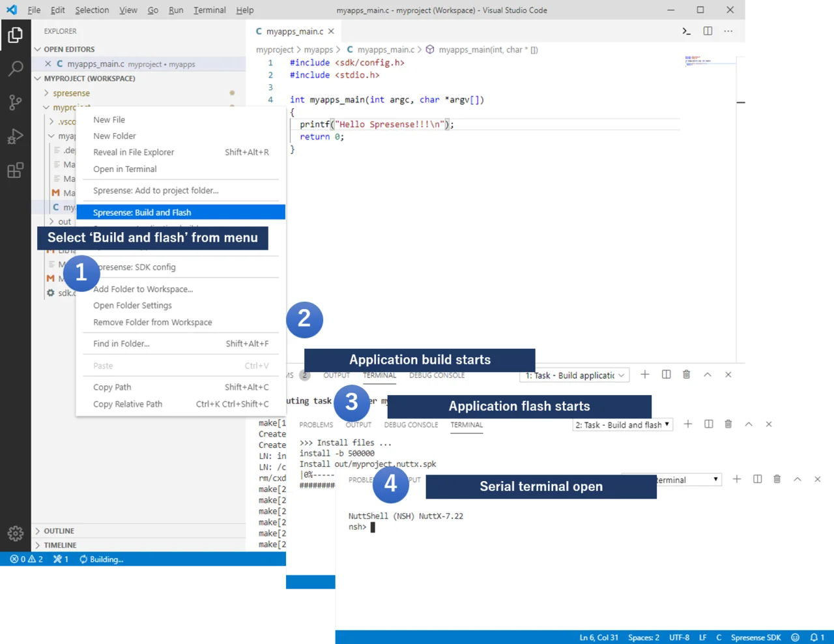Screen dimensions: 834x644
Task: Select 'Copy Relative Path' menu entry
Action: coord(180,404)
